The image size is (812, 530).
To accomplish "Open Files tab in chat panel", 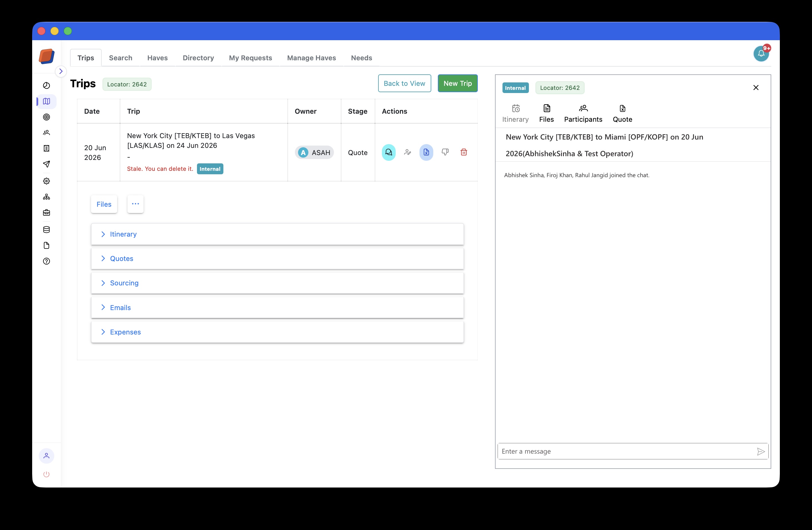I will pos(546,114).
